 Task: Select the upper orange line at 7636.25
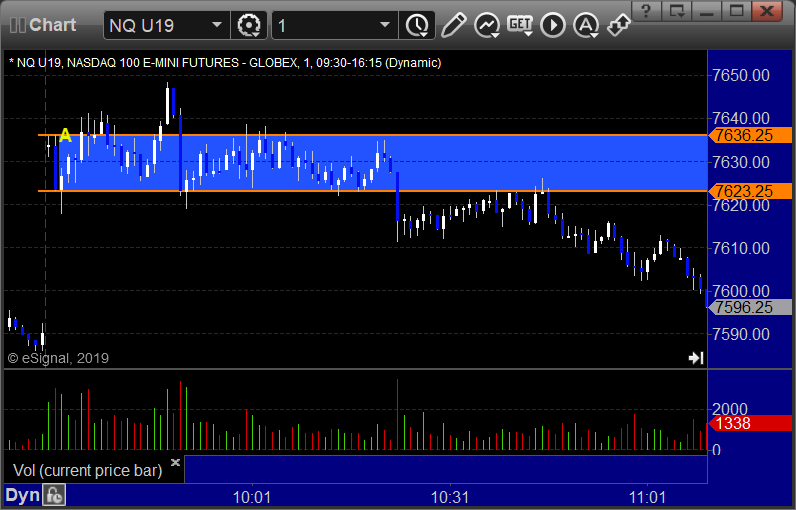pyautogui.click(x=373, y=135)
